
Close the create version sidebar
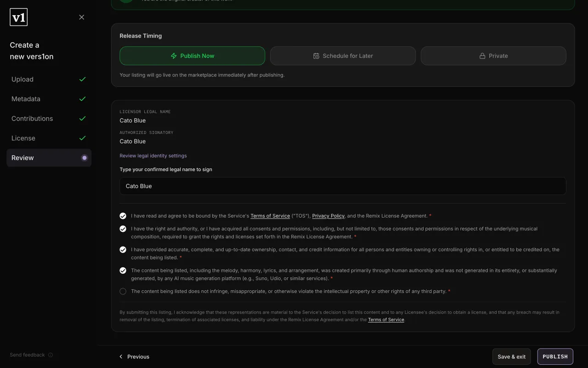[82, 17]
